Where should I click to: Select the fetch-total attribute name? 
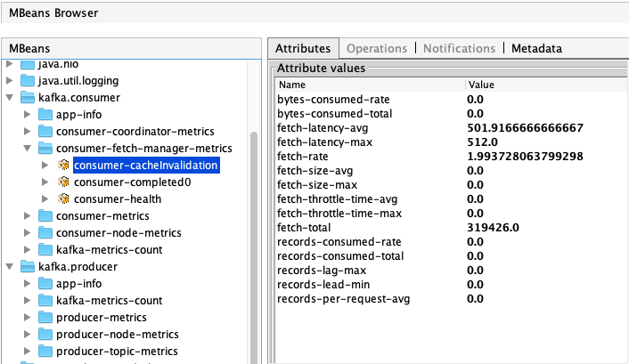304,228
